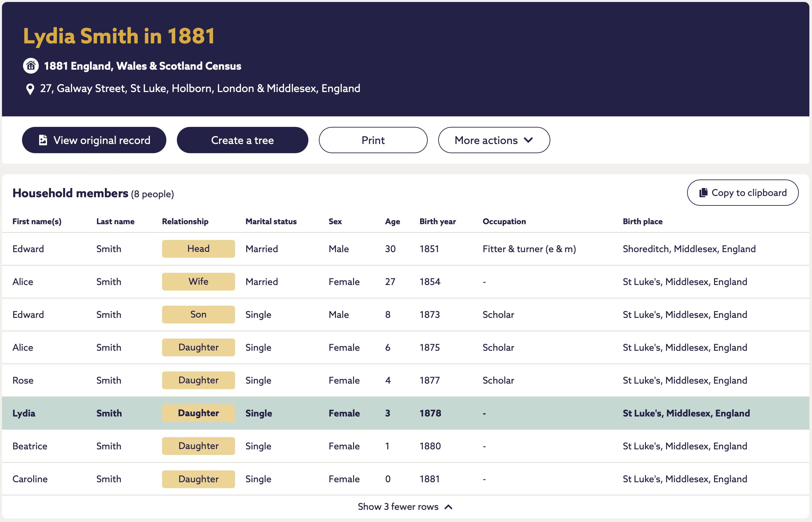Click the First name(s) column header
This screenshot has width=812, height=522.
pos(37,222)
